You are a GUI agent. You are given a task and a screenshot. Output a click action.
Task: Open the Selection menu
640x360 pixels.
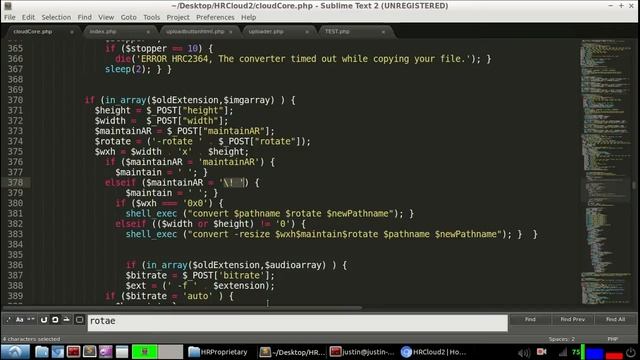(56, 17)
